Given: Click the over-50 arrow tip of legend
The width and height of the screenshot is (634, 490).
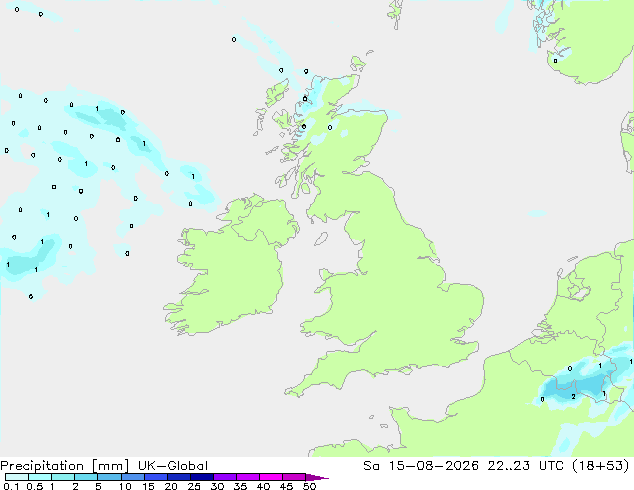Looking at the screenshot, I should (317, 477).
